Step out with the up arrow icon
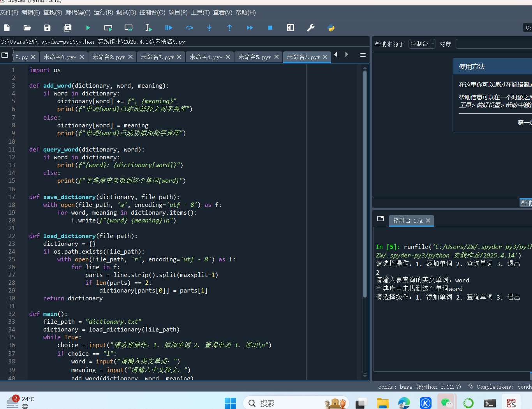The height and width of the screenshot is (409, 532). pyautogui.click(x=229, y=28)
